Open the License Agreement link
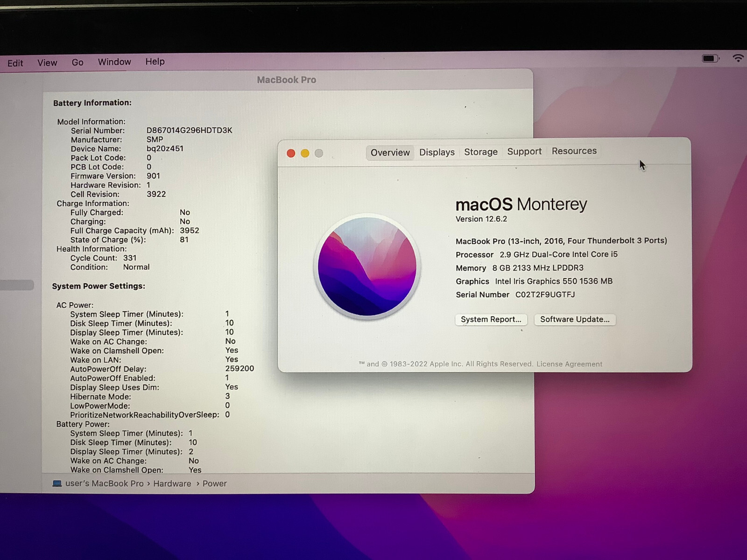The height and width of the screenshot is (560, 747). coord(569,364)
